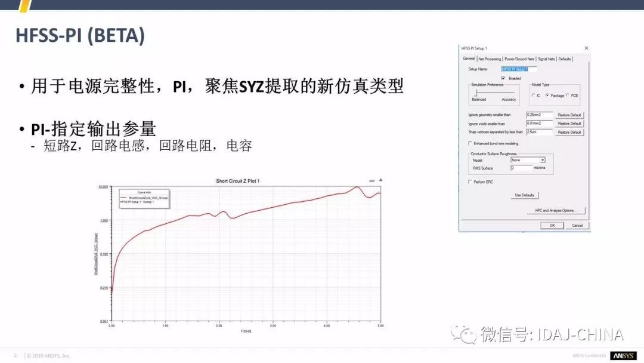Click the Balanced/Accuracy simulation preference slider

pos(494,93)
